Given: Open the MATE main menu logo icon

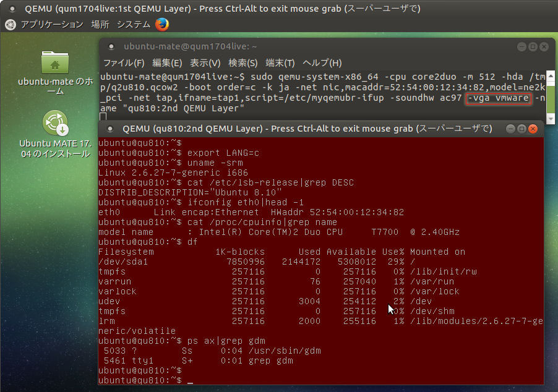Looking at the screenshot, I should coord(11,25).
